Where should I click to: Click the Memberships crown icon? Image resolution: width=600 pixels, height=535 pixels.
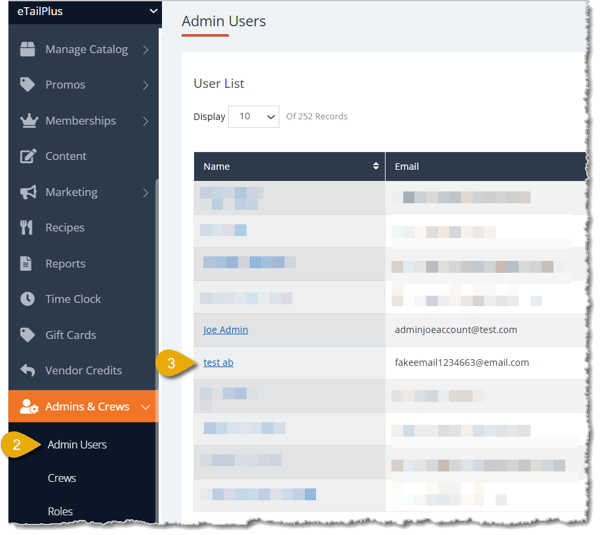tap(29, 121)
